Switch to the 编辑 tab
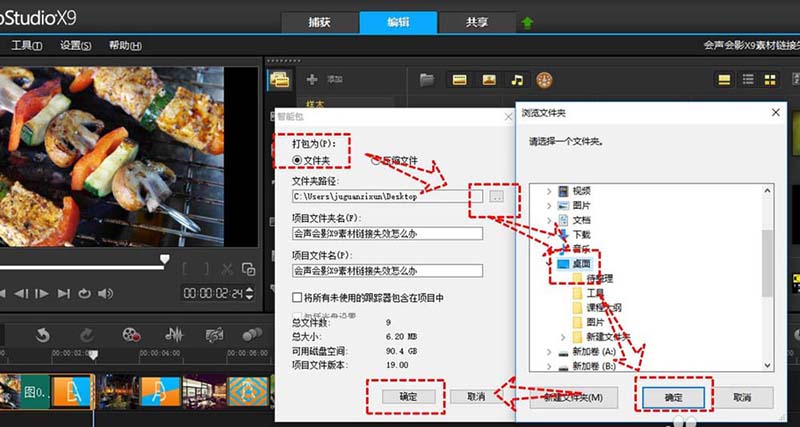 pos(398,23)
